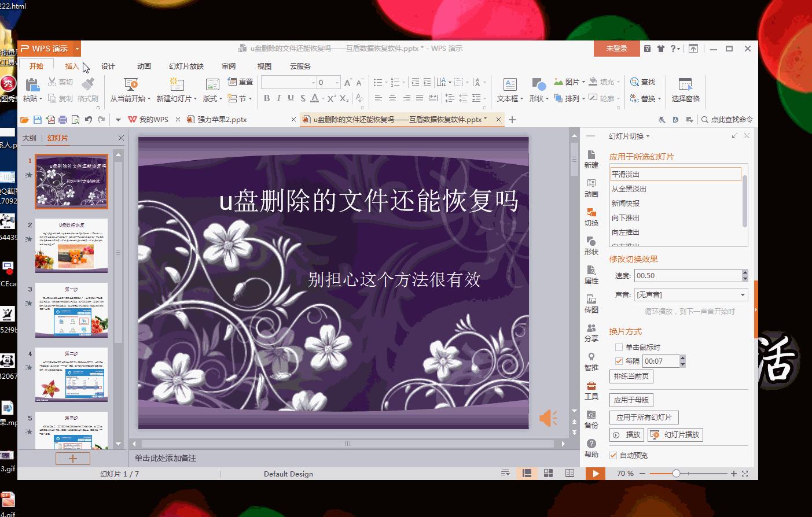Open 查找 (Find) tool
Image resolution: width=812 pixels, height=517 pixels.
(644, 82)
